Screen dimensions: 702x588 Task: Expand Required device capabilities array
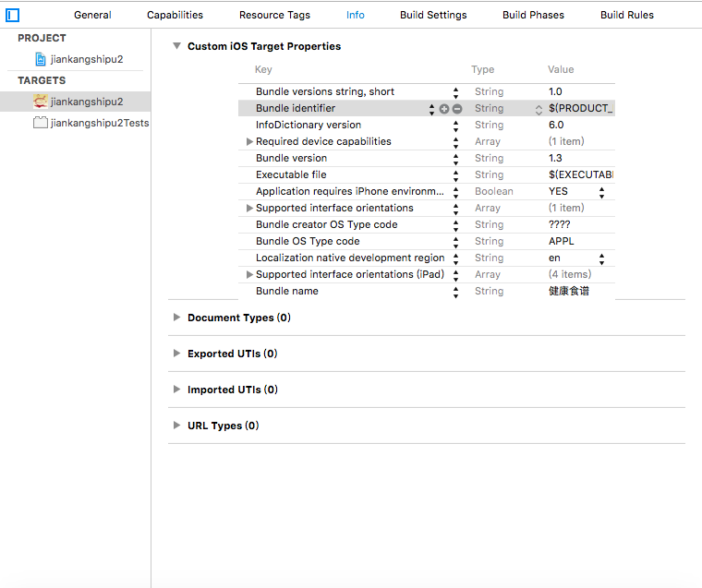(249, 142)
